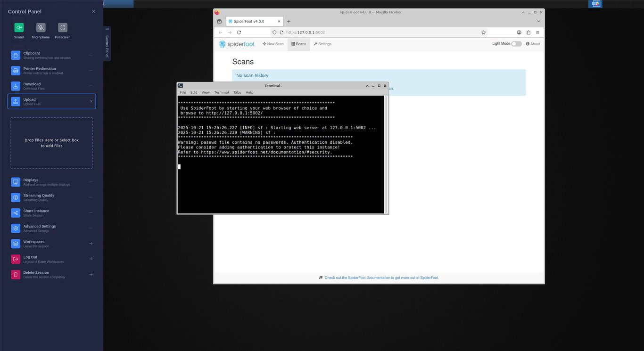Open the Terminal Tabs menu
This screenshot has height=351, width=644.
pyautogui.click(x=237, y=92)
